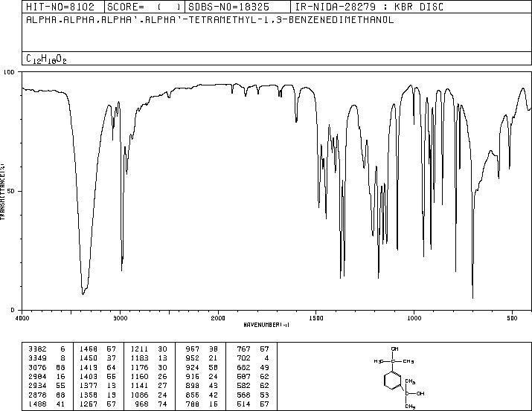
Task: Select the SCORE= ( ) field
Action: click(x=144, y=7)
